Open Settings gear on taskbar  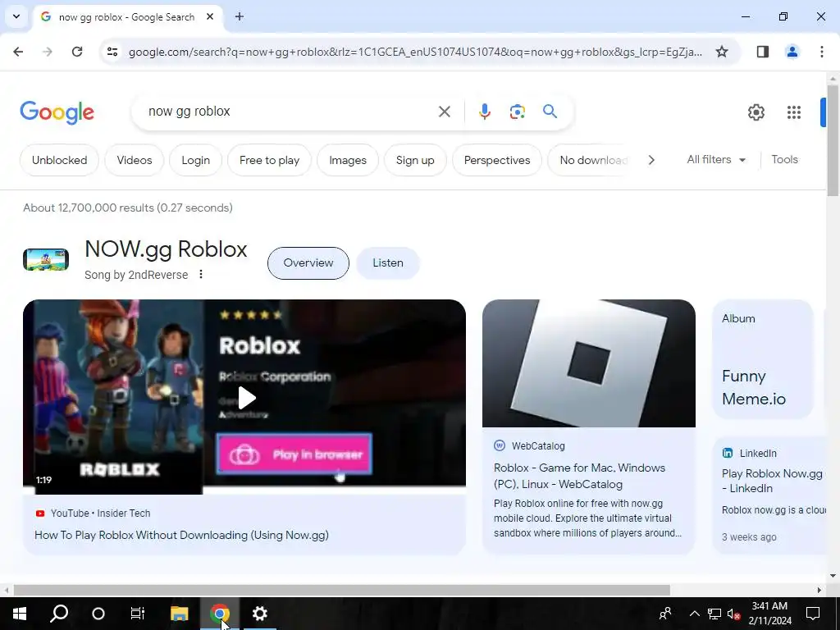(x=259, y=614)
